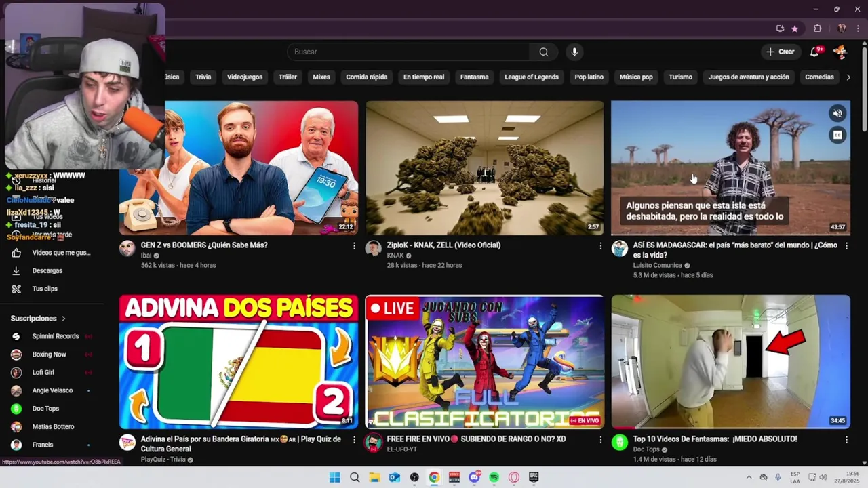This screenshot has height=488, width=868.
Task: Select the Mixes filter chip
Action: point(321,77)
